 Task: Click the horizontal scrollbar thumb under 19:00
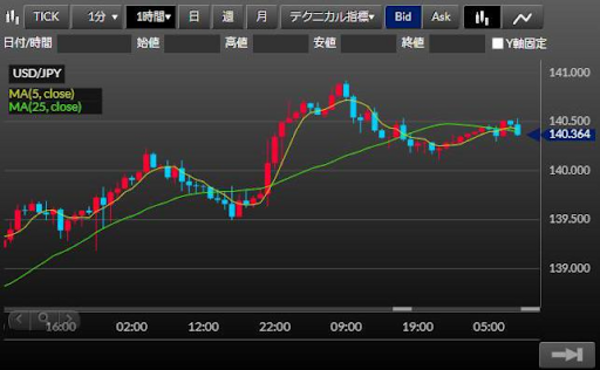[402, 309]
